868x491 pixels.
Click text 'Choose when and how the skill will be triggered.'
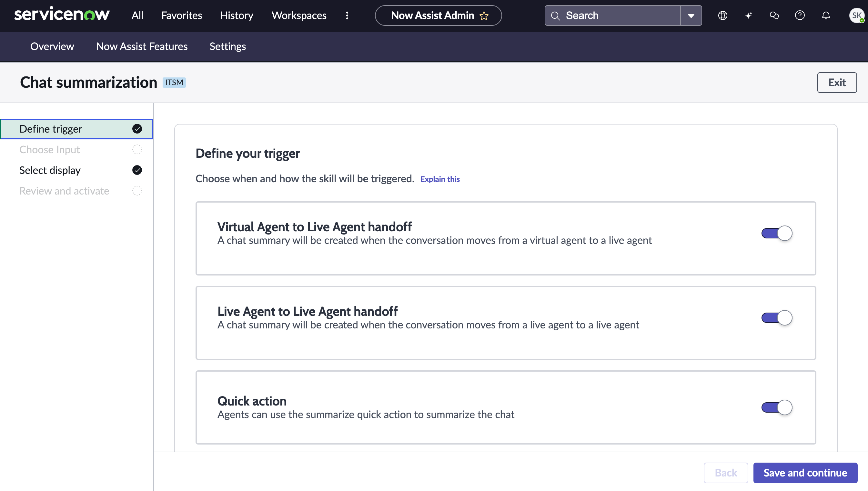pyautogui.click(x=305, y=178)
